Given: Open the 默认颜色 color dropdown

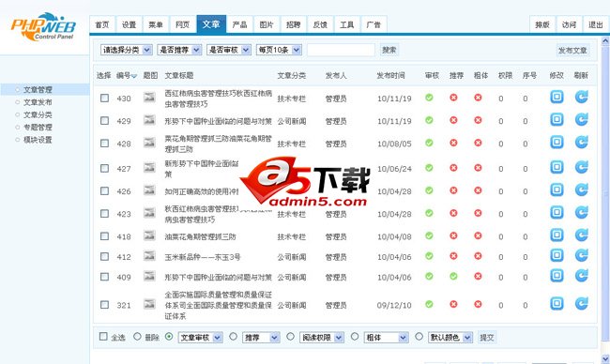Looking at the screenshot, I should (450, 337).
